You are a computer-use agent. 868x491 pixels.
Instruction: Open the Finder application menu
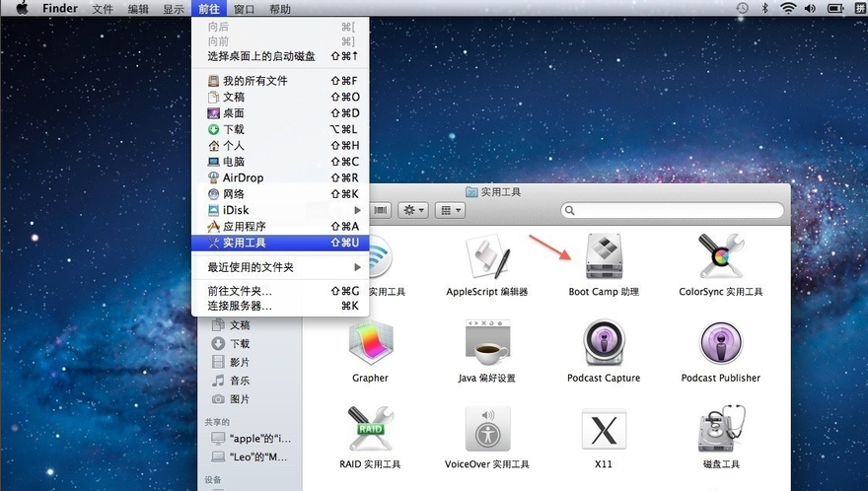click(x=60, y=8)
